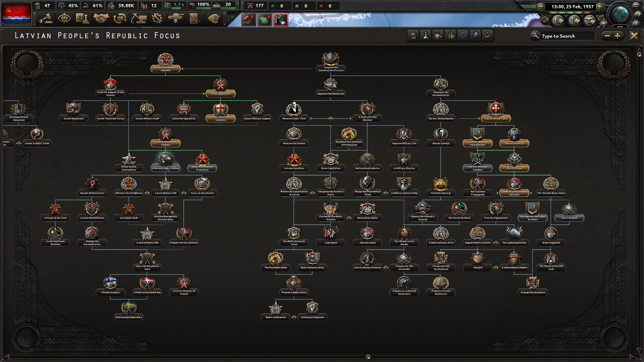Select the Suspend the Constitution of Latvia focus
The image size is (644, 362).
point(331,62)
